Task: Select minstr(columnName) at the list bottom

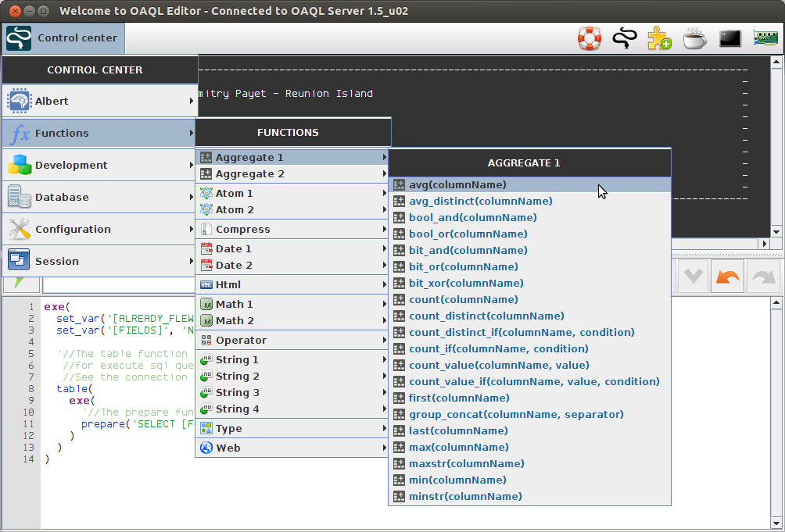Action: (x=465, y=496)
